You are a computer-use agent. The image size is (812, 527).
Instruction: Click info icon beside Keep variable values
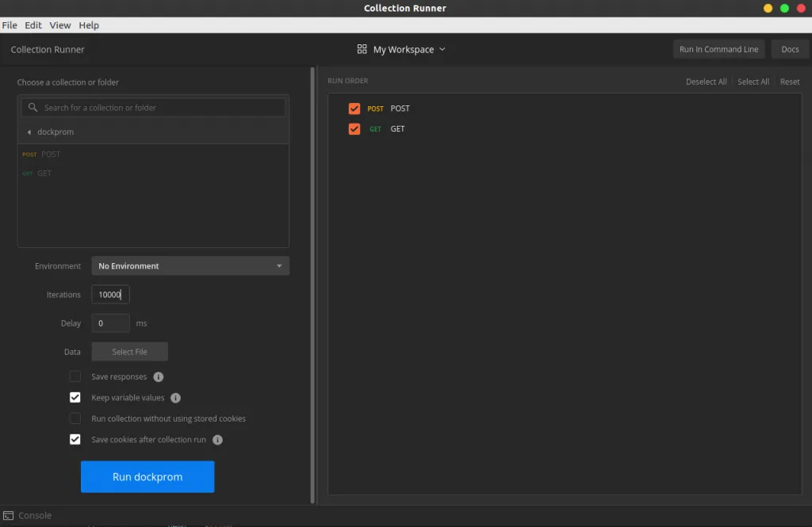(176, 398)
